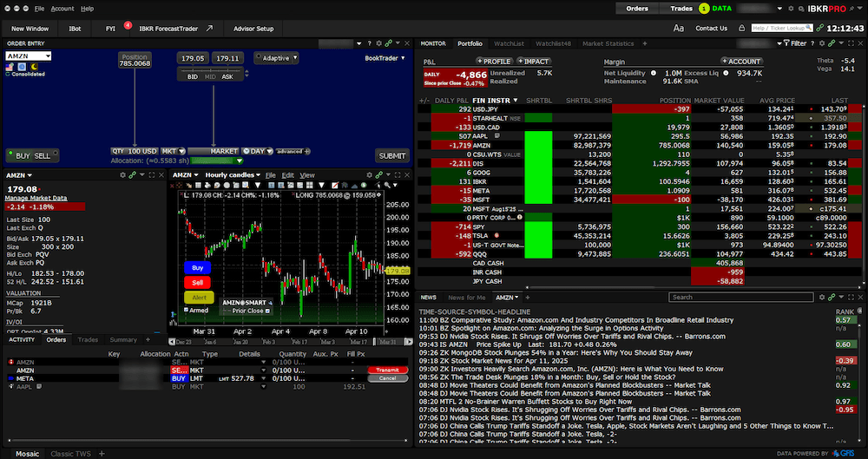
Task: Click the Filter funnel icon in Monitor panel
Action: point(786,43)
